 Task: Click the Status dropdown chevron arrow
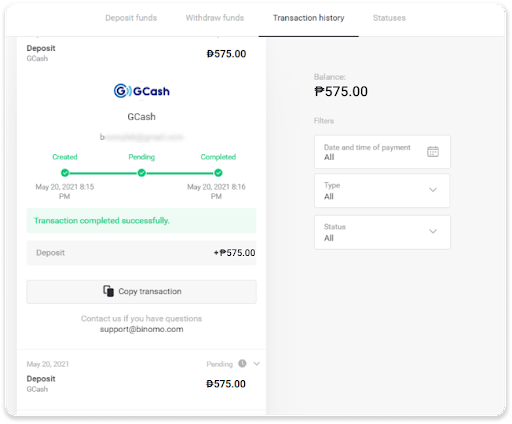click(433, 231)
